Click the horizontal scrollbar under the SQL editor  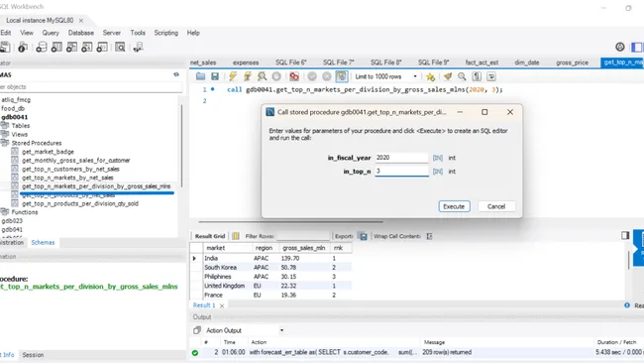tap(290, 221)
